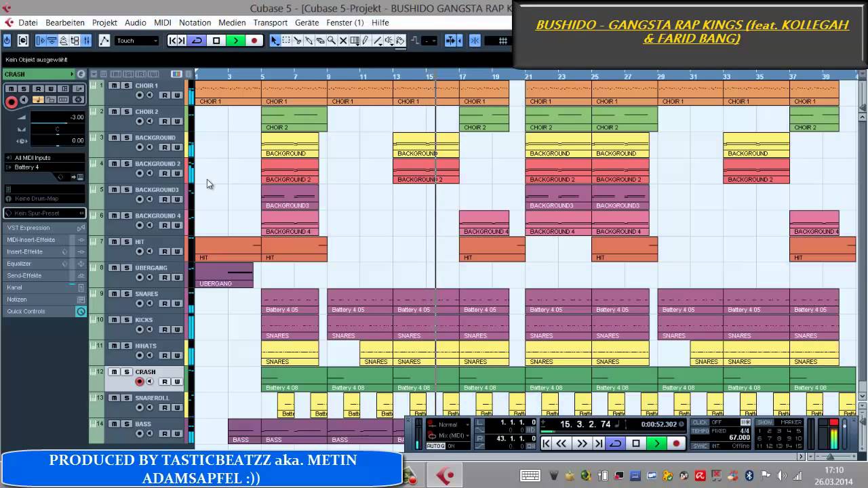
Task: Open the on-screen keyboard taskbar icon
Action: click(530, 476)
